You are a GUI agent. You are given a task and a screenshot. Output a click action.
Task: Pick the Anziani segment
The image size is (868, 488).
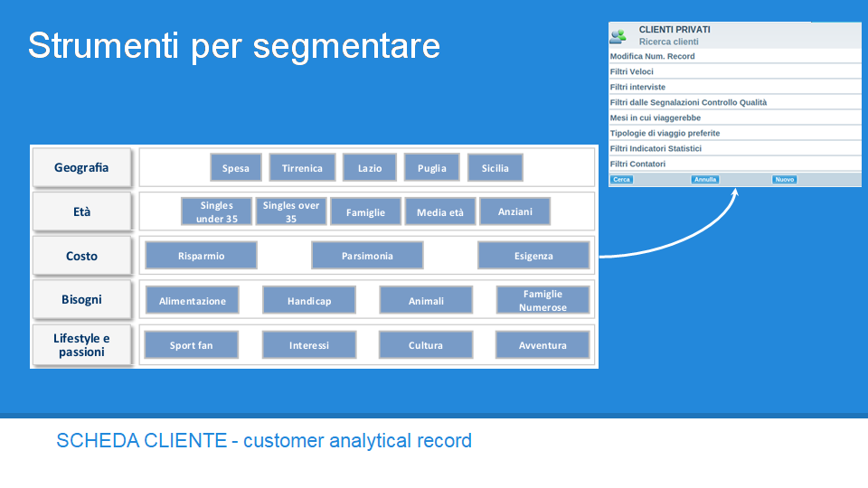(x=514, y=211)
